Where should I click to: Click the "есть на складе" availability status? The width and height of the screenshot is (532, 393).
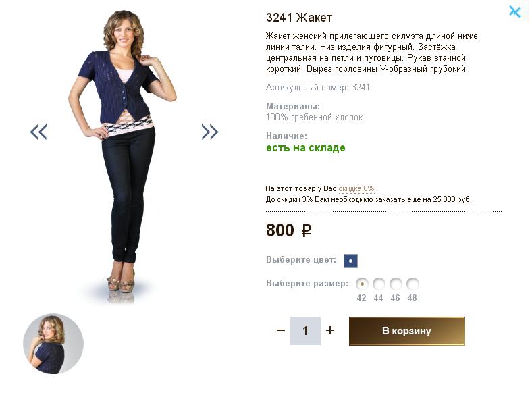[x=305, y=148]
